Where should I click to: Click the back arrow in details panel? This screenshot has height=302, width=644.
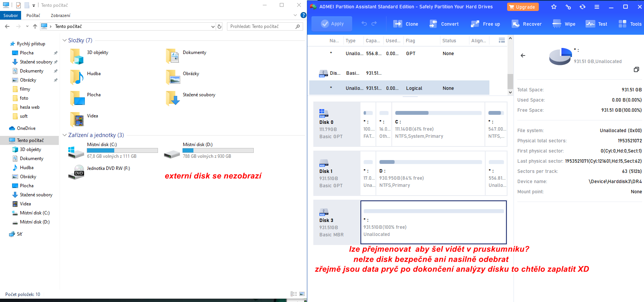(523, 55)
